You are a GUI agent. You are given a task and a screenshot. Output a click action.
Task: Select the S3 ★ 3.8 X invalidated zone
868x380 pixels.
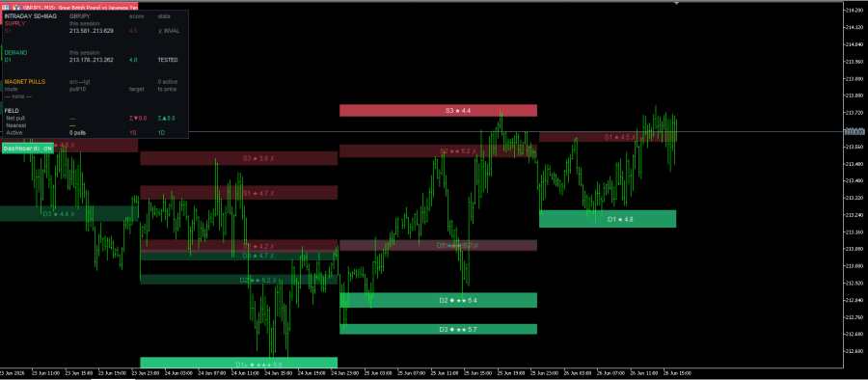tap(238, 158)
